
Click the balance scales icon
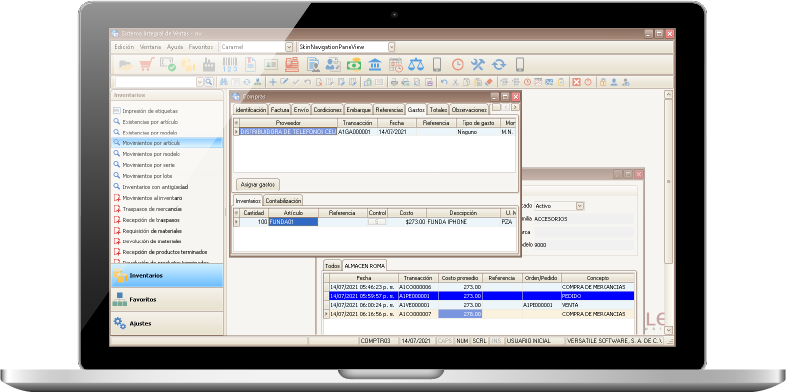pyautogui.click(x=416, y=65)
